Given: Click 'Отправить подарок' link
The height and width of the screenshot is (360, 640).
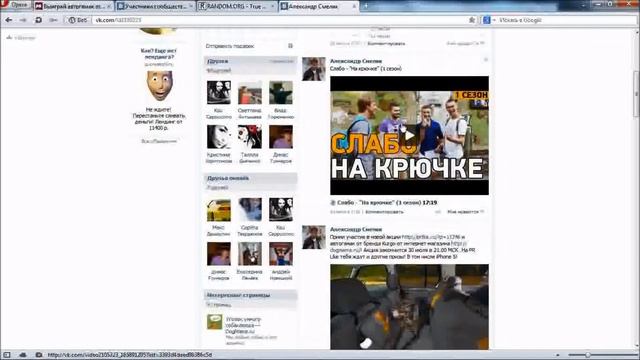Looking at the screenshot, I should tap(230, 46).
